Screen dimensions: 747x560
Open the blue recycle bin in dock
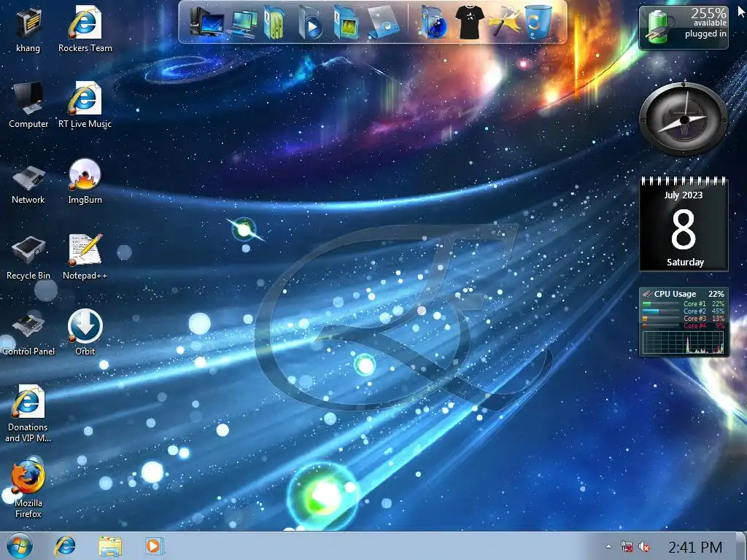[x=539, y=23]
